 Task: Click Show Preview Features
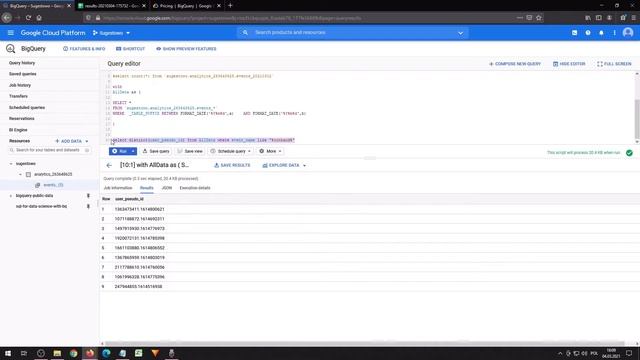tap(186, 49)
